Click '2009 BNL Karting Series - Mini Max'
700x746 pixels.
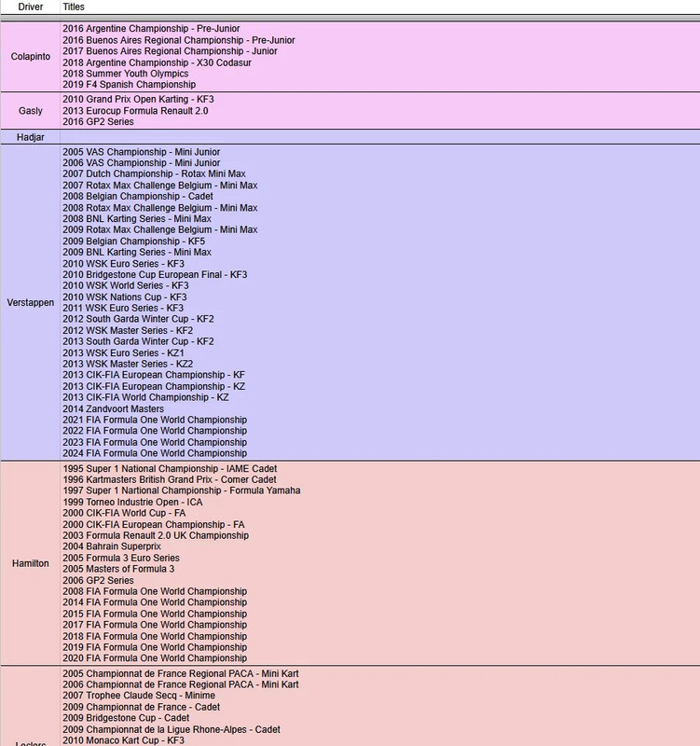137,252
